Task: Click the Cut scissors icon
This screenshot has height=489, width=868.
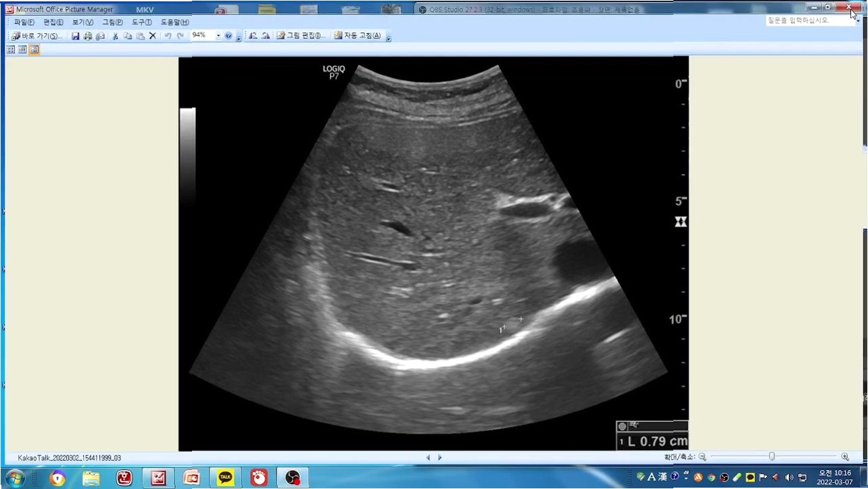Action: 116,36
